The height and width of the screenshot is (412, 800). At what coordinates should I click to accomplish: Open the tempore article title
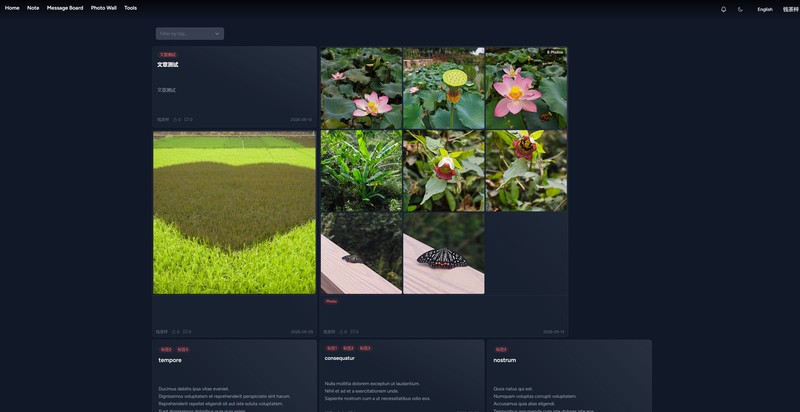170,360
